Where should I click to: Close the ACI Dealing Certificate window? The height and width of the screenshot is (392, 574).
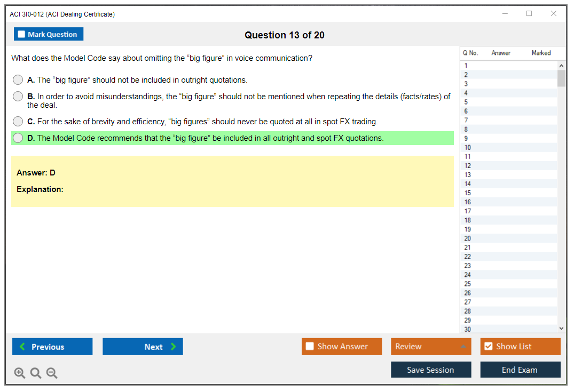click(554, 14)
